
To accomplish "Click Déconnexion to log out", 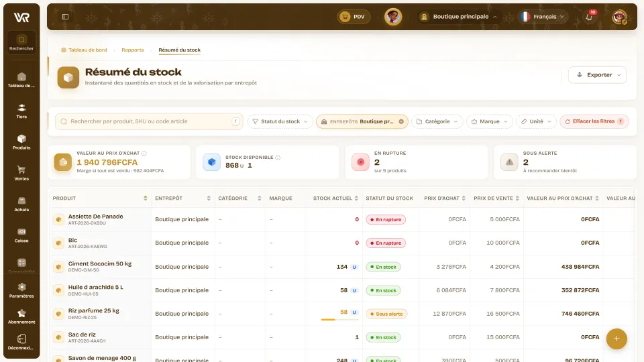I will pos(21,343).
